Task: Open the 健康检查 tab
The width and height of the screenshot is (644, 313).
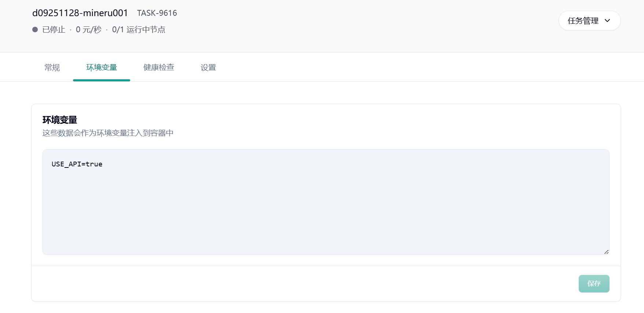Action: 159,67
